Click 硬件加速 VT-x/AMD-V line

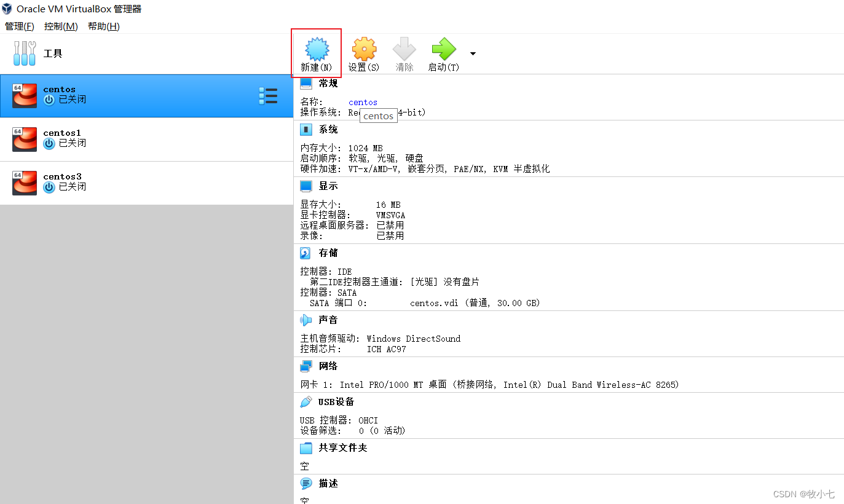(425, 168)
